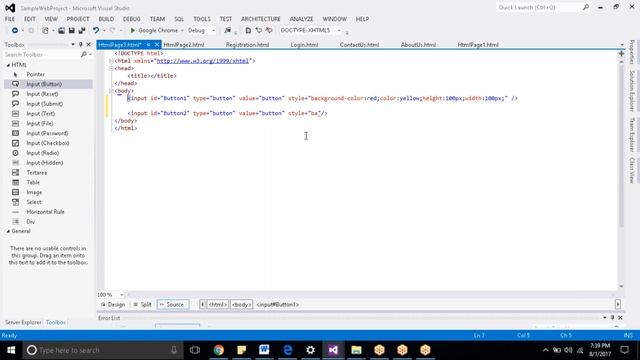640x360 pixels.
Task: Click the Save All toolbar icon
Action: click(82, 31)
